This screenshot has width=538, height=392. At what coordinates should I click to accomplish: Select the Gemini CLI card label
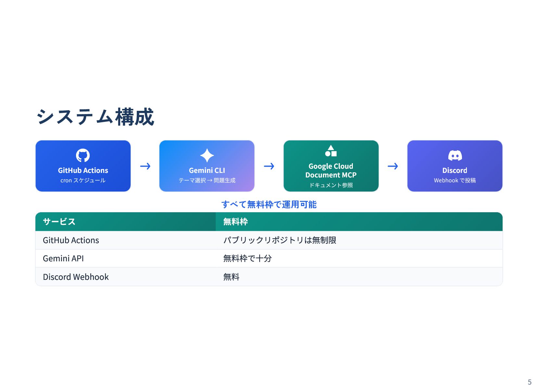click(x=207, y=170)
